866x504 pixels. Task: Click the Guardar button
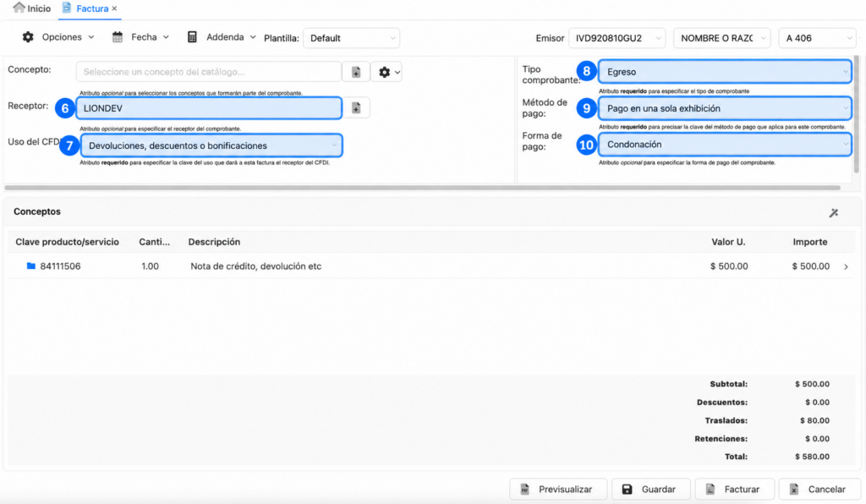(650, 489)
